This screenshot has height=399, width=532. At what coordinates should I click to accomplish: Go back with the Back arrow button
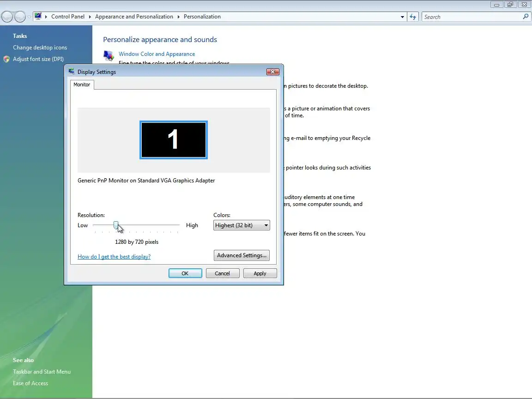click(x=7, y=17)
